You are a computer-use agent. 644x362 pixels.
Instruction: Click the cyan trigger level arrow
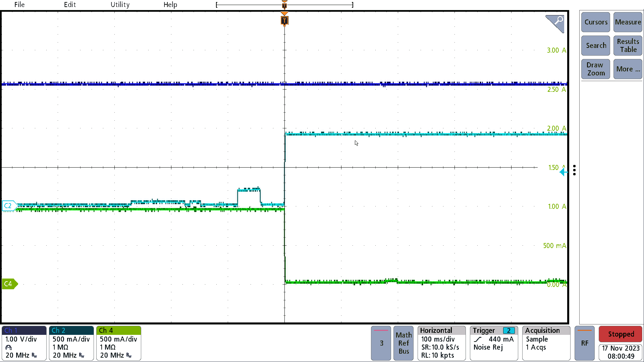pyautogui.click(x=563, y=172)
